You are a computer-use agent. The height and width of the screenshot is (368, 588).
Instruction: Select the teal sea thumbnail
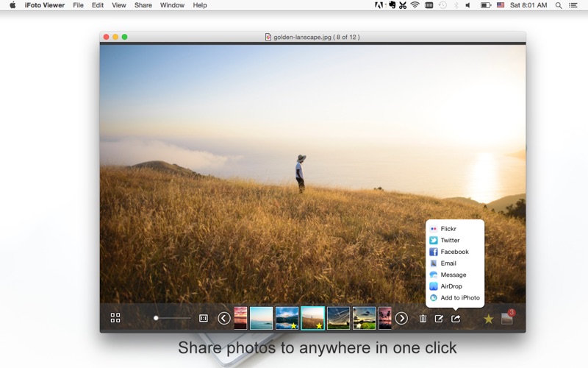click(x=262, y=318)
